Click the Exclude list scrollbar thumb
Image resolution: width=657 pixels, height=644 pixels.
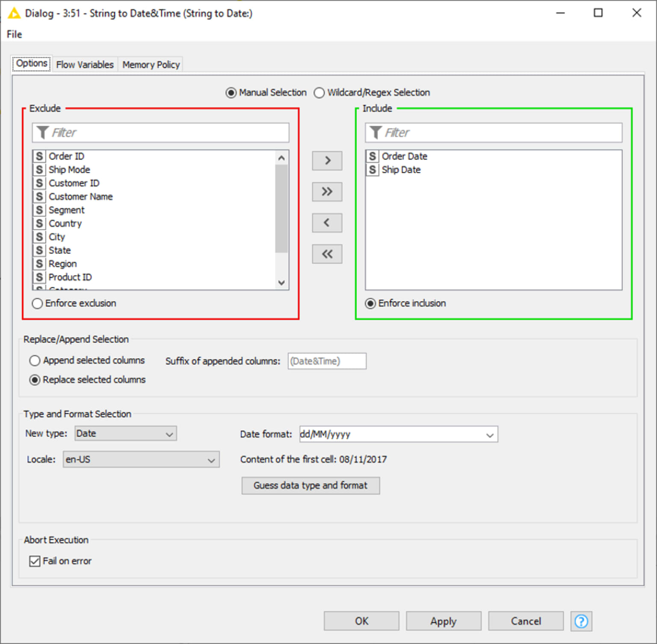281,209
